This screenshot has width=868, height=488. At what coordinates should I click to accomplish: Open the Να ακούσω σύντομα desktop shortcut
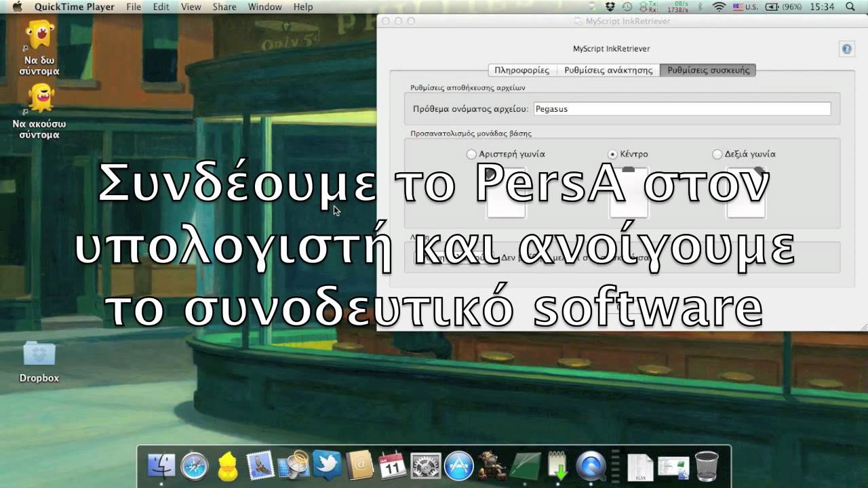(39, 112)
